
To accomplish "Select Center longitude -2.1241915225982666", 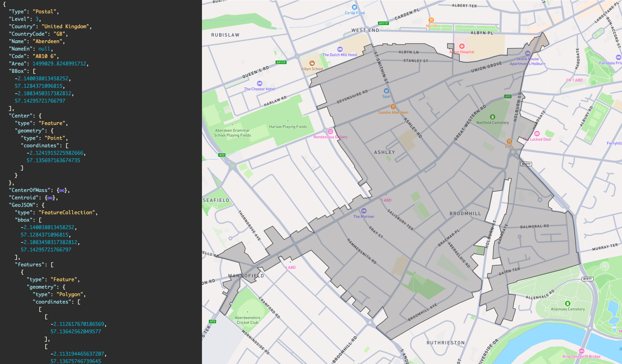I will click(55, 153).
